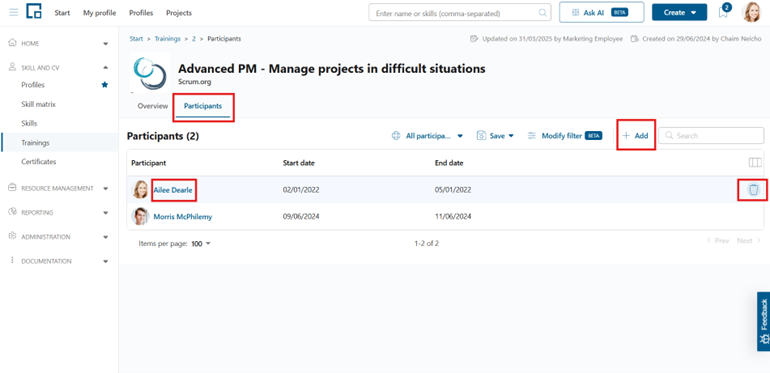Open Trainings in the sidebar
Screen dimensions: 770x373
click(x=35, y=143)
